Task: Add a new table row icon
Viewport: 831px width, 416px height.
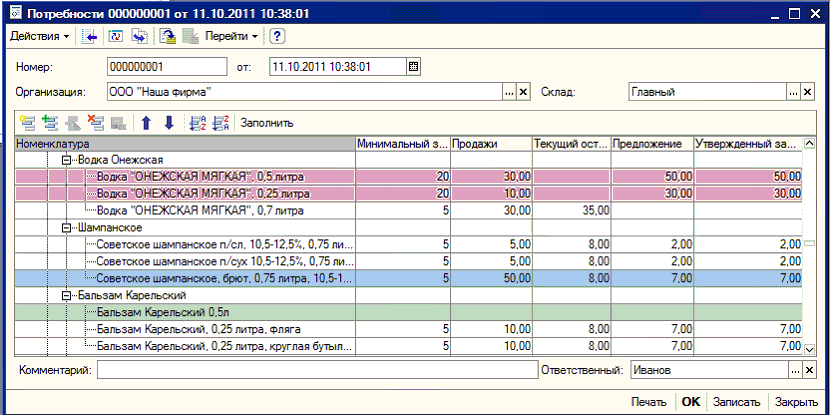Action: tap(26, 123)
